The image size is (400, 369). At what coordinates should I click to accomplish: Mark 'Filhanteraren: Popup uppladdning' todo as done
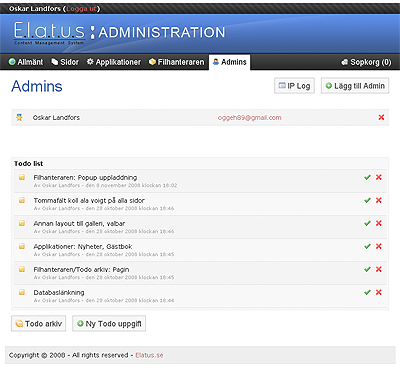368,177
